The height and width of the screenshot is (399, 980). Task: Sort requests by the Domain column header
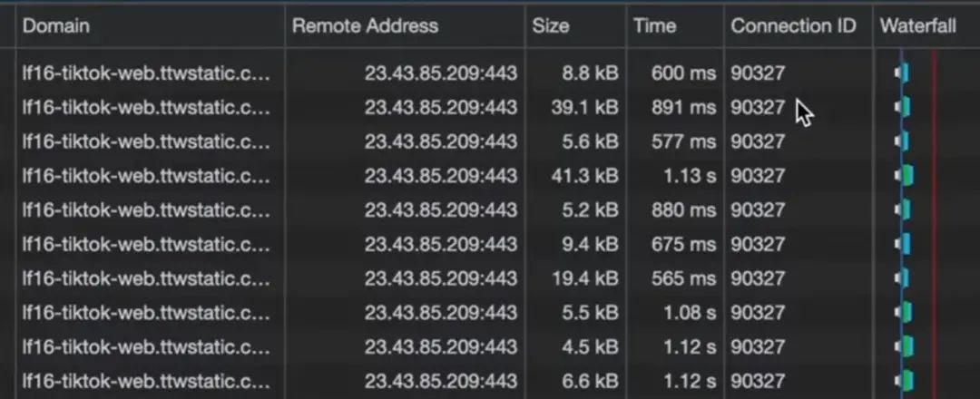pos(56,26)
